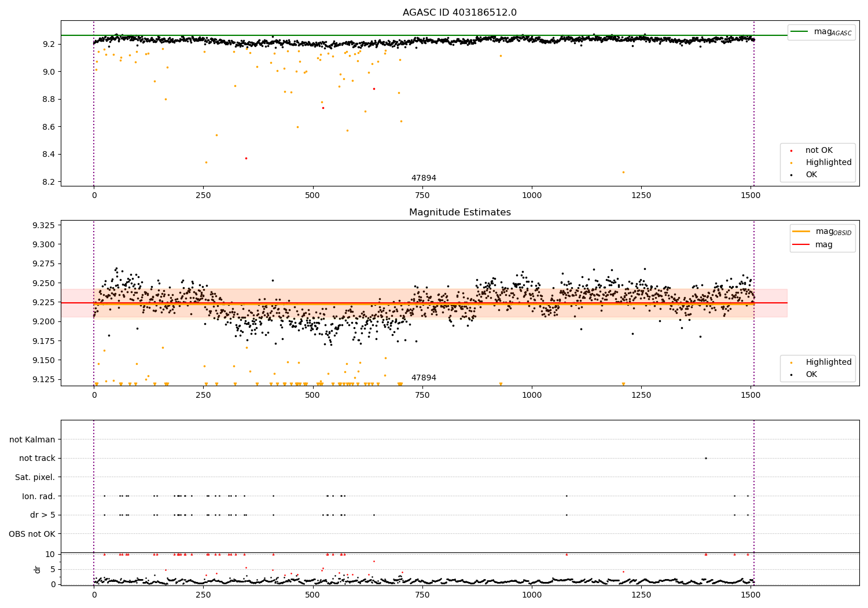Click the '47894' label in the top plot
The image size is (868, 608).
pos(424,178)
